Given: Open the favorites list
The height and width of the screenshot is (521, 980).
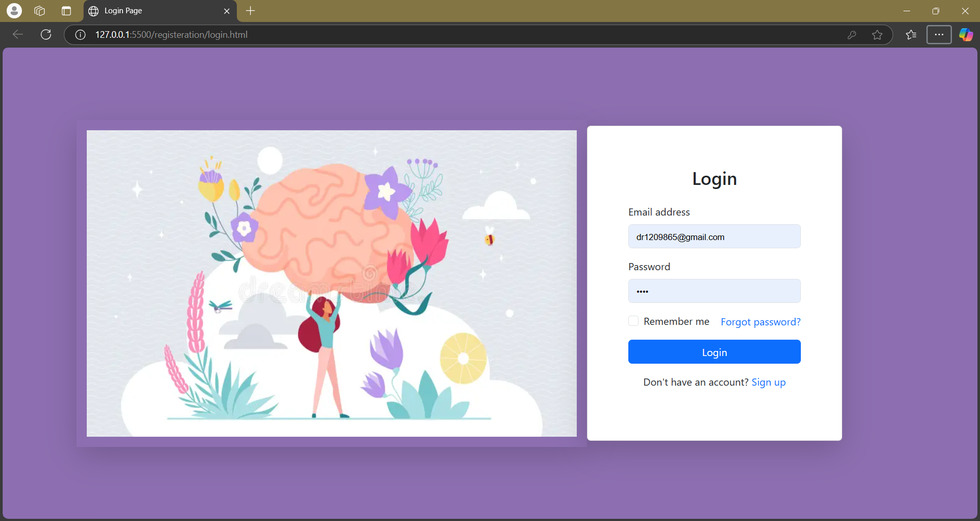Looking at the screenshot, I should point(911,35).
